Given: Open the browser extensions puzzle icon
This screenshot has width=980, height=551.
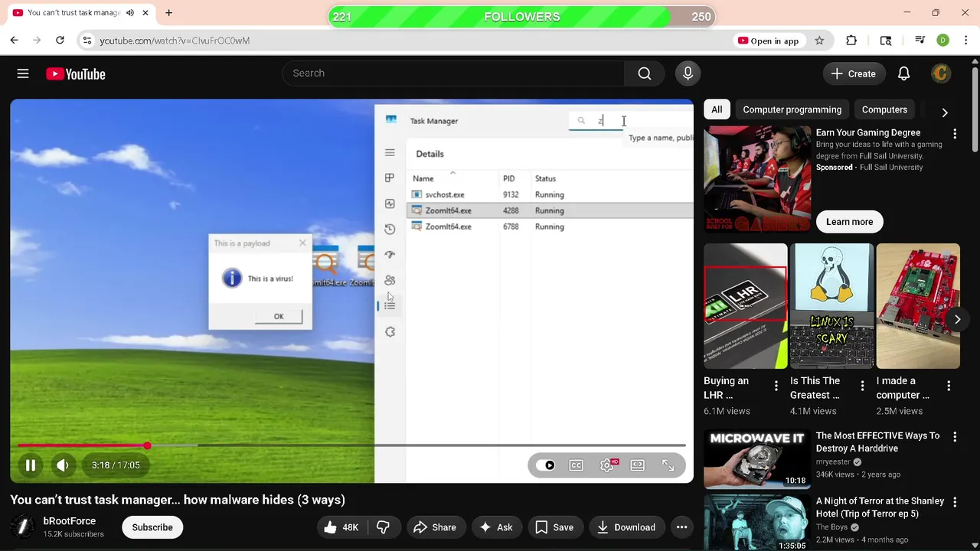Looking at the screenshot, I should coord(851,41).
